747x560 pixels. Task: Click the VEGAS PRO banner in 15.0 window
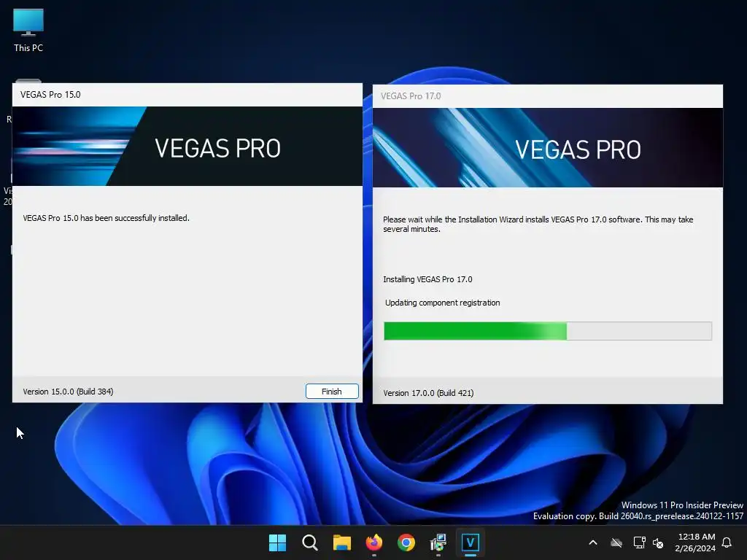pos(187,146)
